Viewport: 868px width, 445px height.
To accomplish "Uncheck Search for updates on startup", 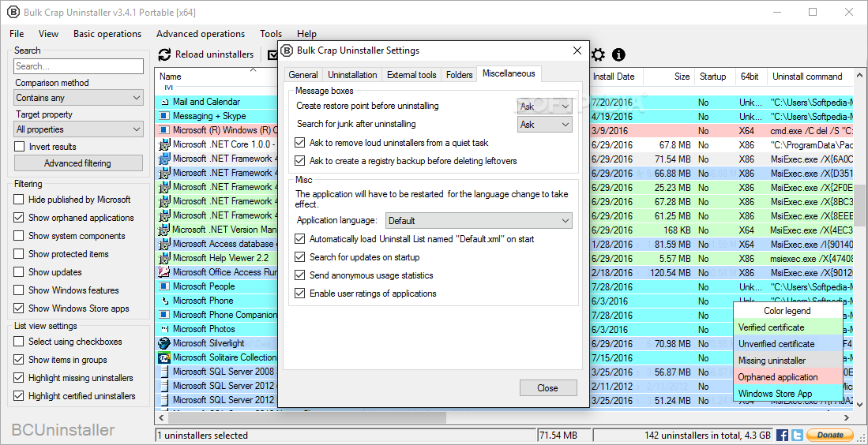I will pyautogui.click(x=300, y=257).
